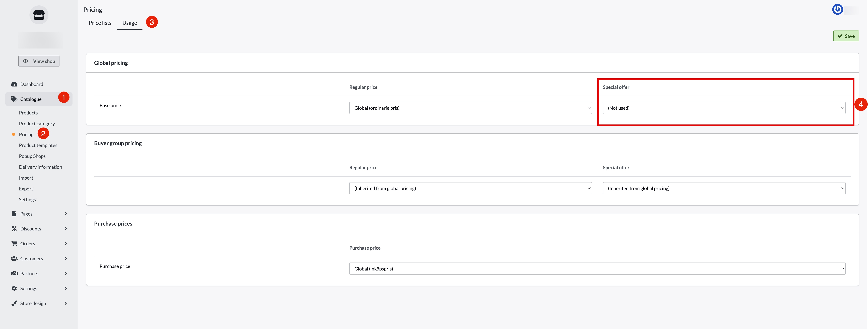868x329 pixels.
Task: Click the Dashboard gauge icon
Action: tap(14, 84)
